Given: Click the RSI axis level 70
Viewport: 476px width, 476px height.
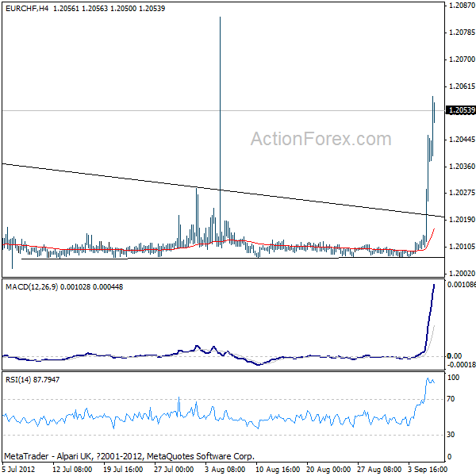Looking at the screenshot, I should pos(451,399).
